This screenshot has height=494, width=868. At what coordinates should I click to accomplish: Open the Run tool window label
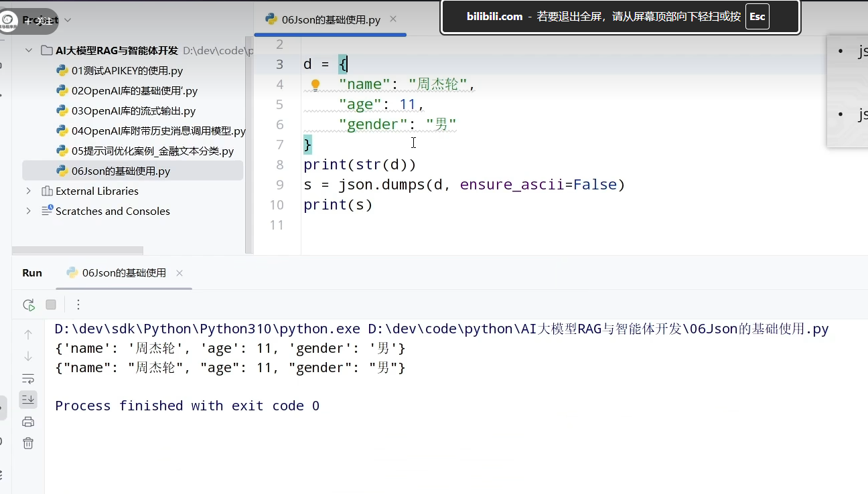click(32, 273)
